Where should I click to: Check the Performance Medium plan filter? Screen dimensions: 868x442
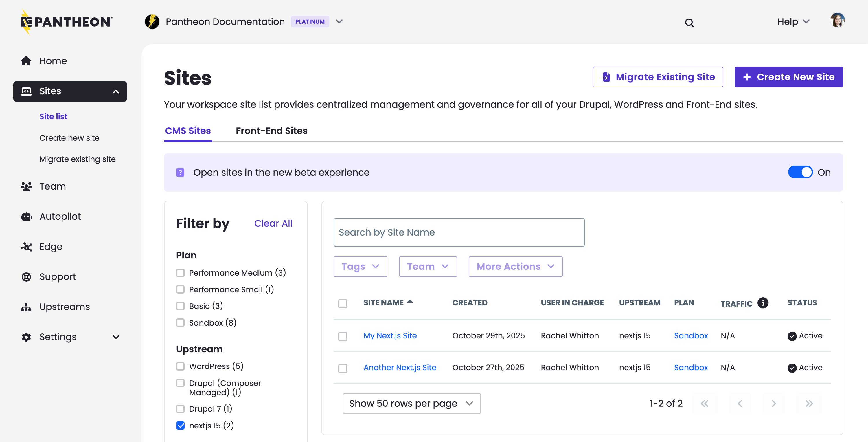pyautogui.click(x=181, y=273)
